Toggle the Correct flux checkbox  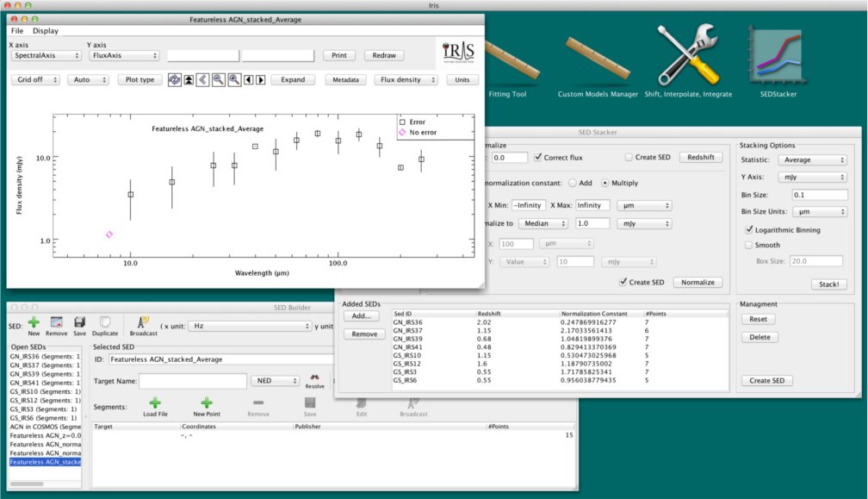538,158
